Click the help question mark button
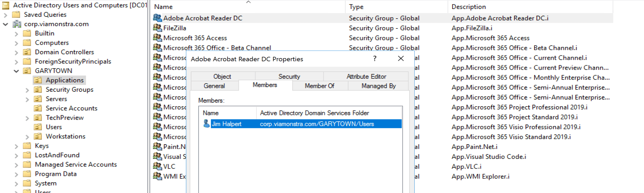644x193 pixels. (x=375, y=59)
